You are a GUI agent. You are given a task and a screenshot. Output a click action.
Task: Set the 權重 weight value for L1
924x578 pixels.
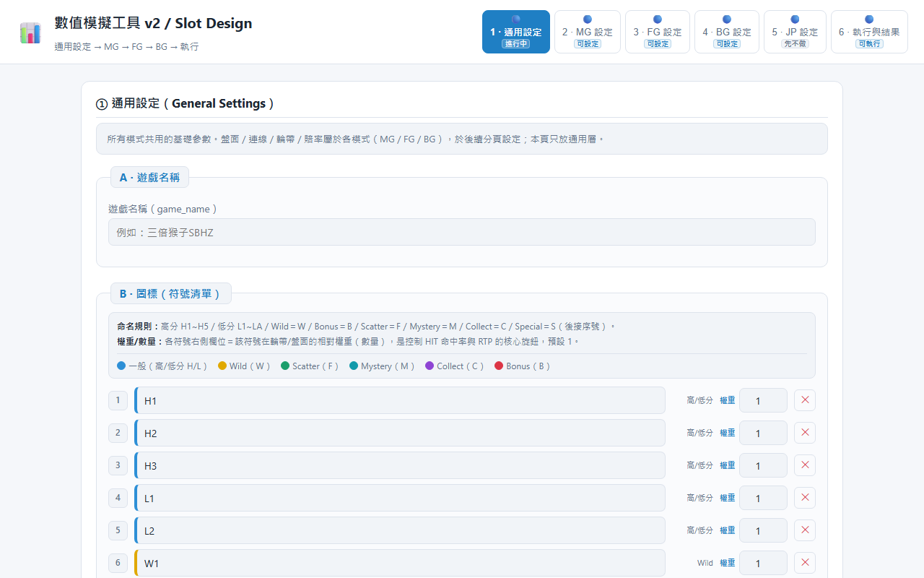(x=763, y=498)
